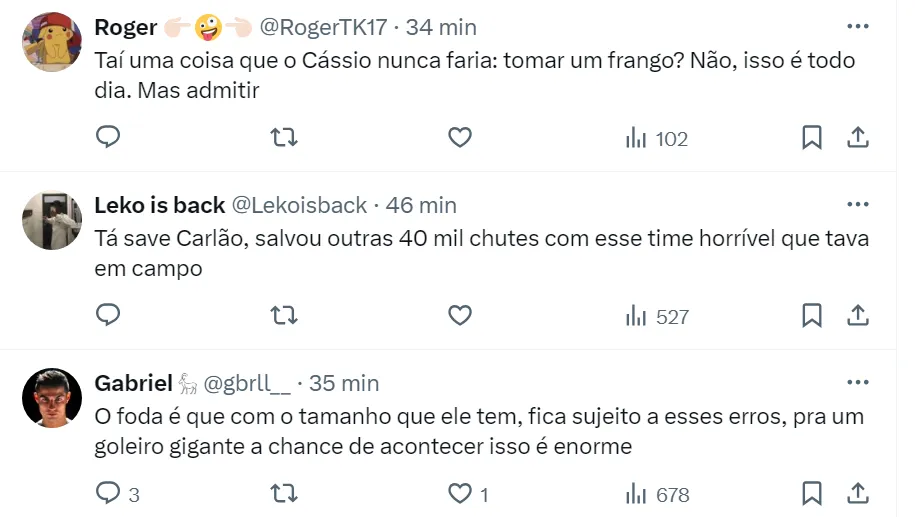This screenshot has width=915, height=517.
Task: Open the 3 replies on Gabriel's tweet
Action: pyautogui.click(x=117, y=494)
